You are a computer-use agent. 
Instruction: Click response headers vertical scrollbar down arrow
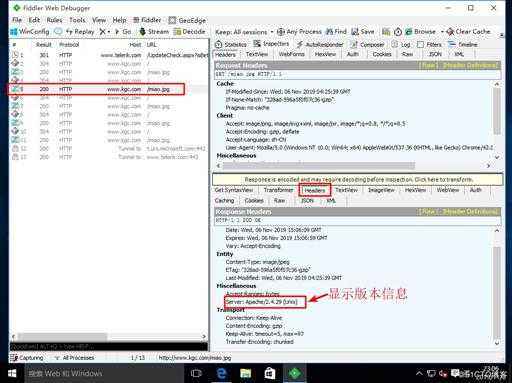497,343
